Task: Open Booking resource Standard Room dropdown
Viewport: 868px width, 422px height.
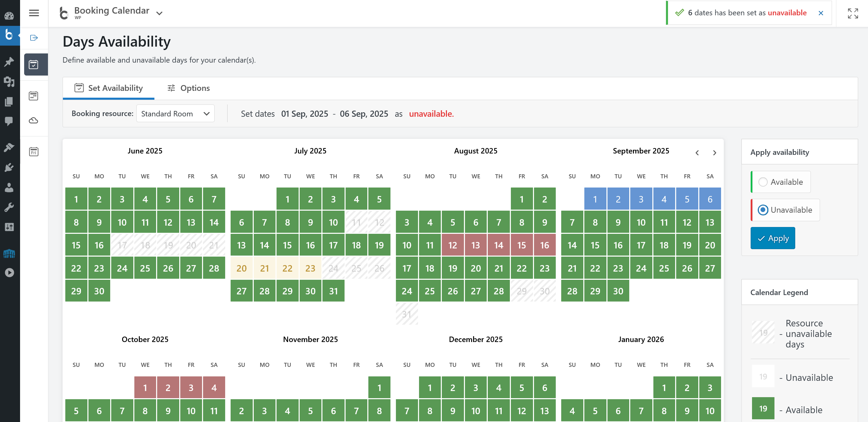Action: pyautogui.click(x=176, y=113)
